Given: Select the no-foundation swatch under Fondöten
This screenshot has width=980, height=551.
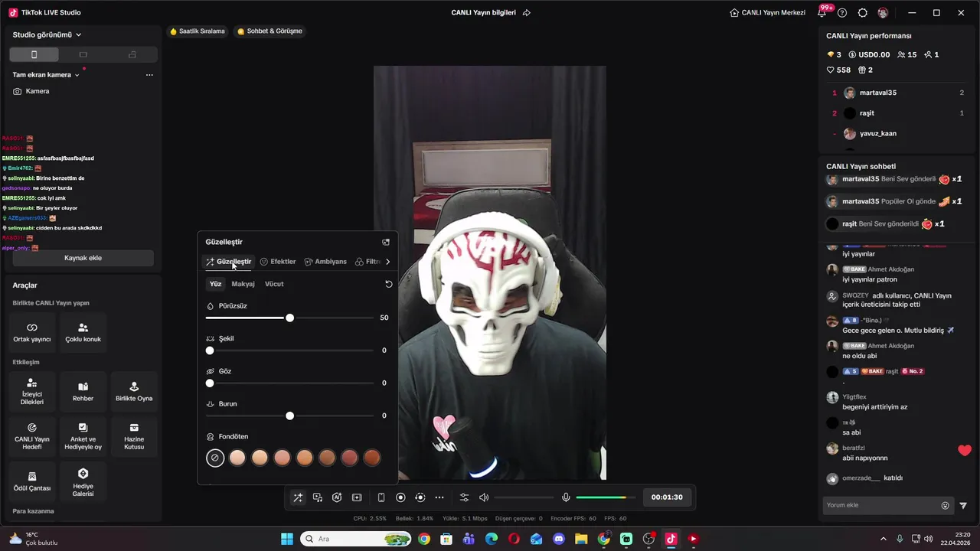Looking at the screenshot, I should click(215, 458).
